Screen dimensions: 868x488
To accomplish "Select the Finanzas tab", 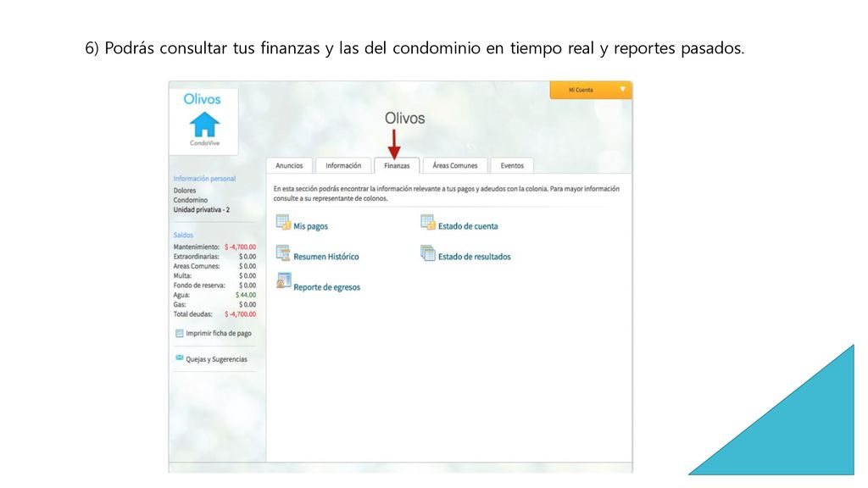I will (397, 165).
